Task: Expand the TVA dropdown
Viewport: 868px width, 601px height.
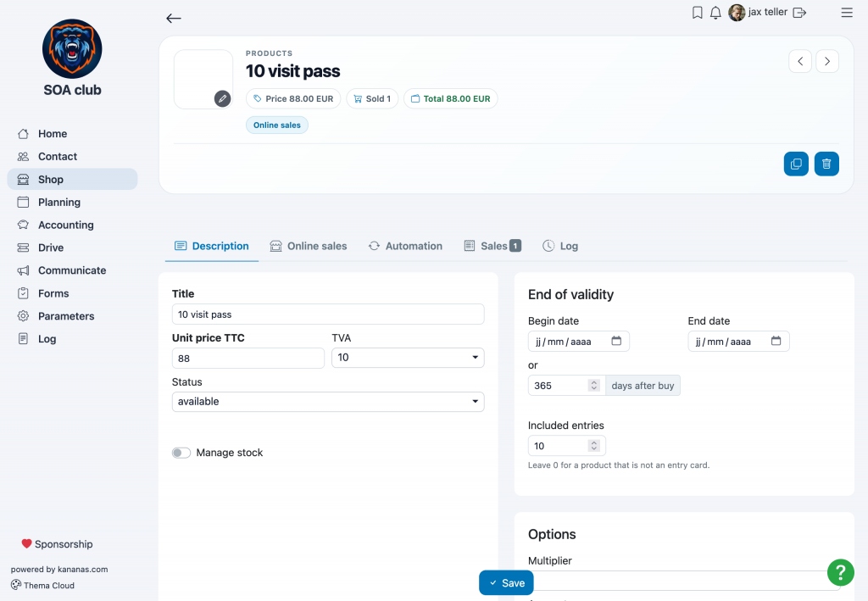Action: [408, 358]
